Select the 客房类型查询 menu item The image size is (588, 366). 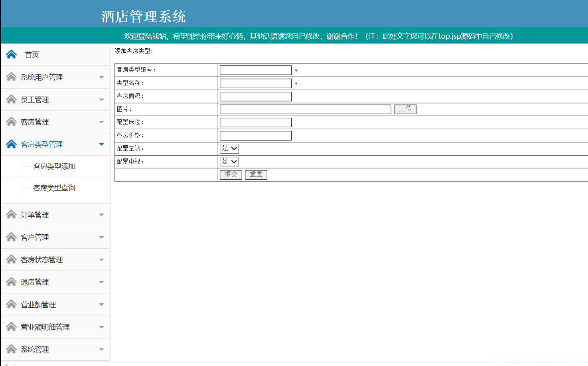click(55, 188)
